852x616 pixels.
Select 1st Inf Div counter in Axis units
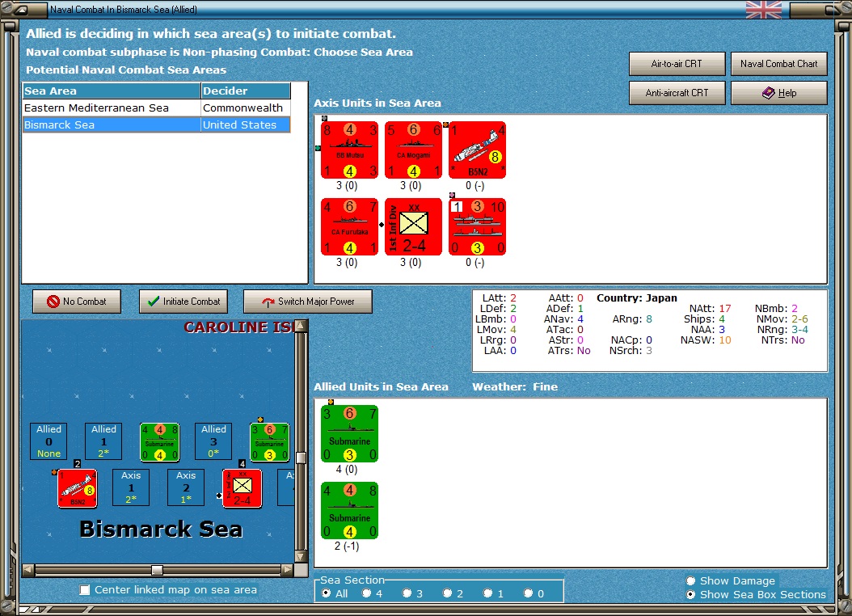point(414,226)
